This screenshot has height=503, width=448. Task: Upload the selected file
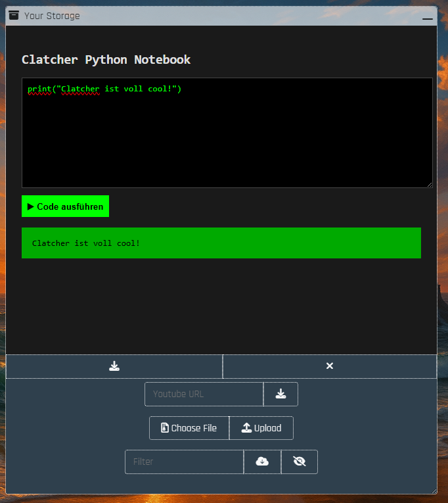261,428
